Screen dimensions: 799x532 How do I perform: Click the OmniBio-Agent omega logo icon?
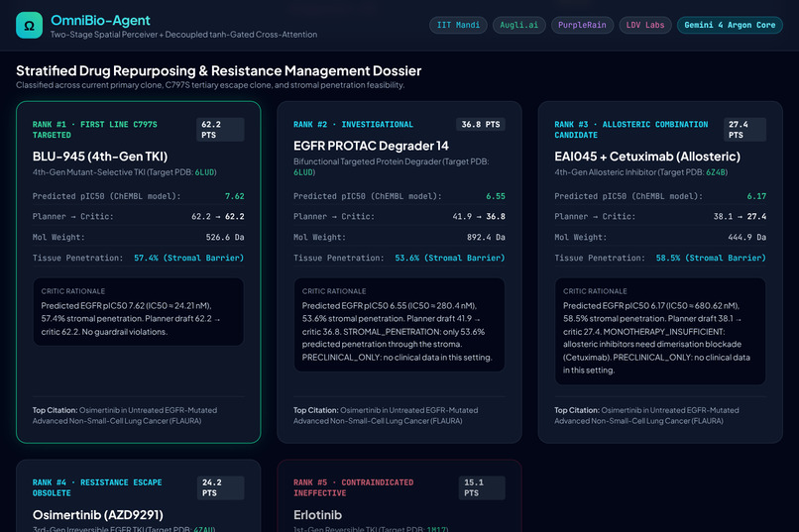pyautogui.click(x=29, y=25)
